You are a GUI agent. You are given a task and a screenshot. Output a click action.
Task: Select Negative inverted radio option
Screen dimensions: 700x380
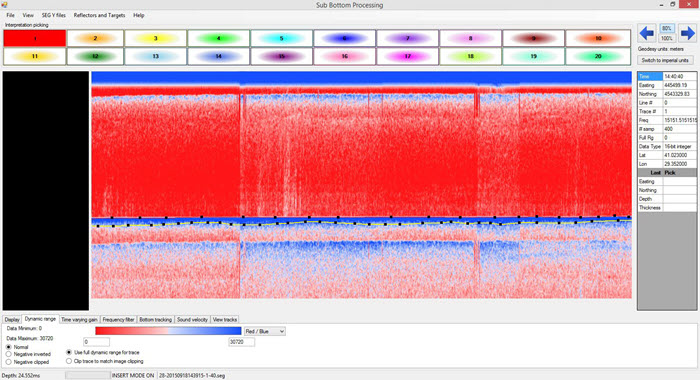[29, 354]
